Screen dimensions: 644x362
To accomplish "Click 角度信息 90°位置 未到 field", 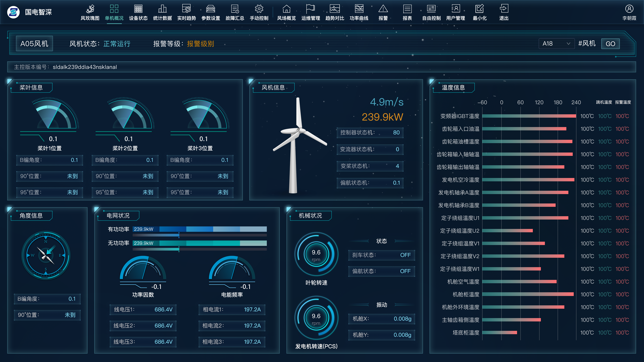I will pos(47,315).
